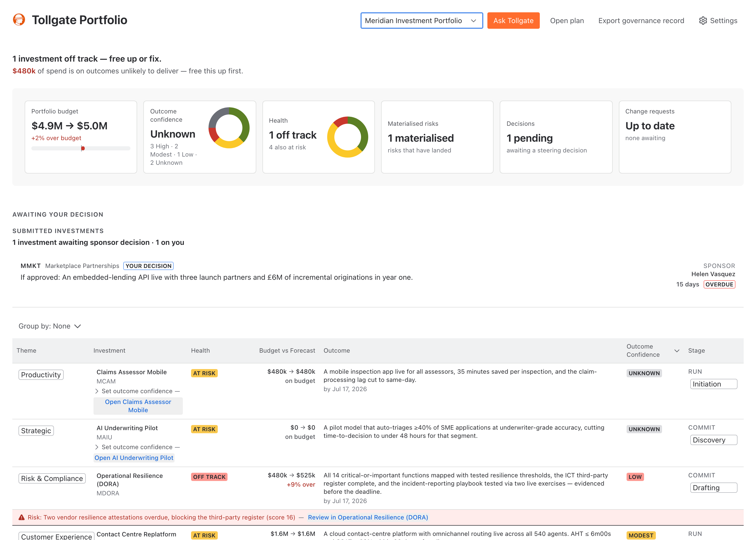Click the Marketplace Partnerships submitted investment
756x540 pixels.
tap(82, 266)
